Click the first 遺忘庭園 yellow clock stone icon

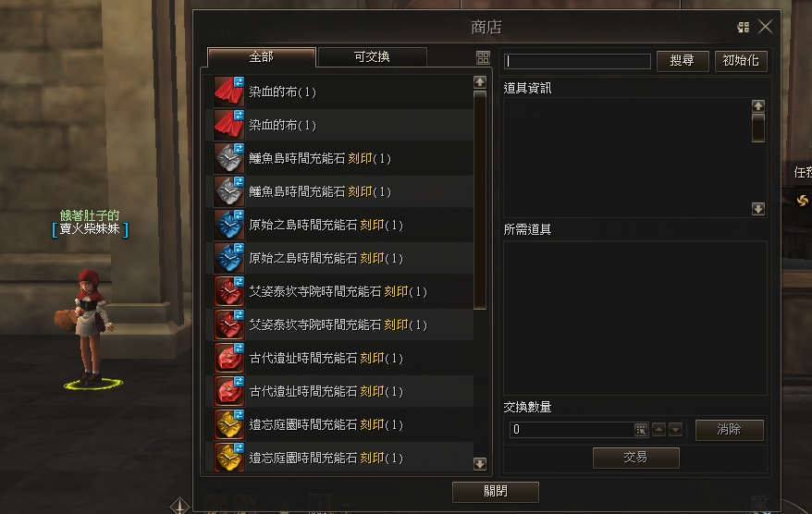tap(228, 424)
